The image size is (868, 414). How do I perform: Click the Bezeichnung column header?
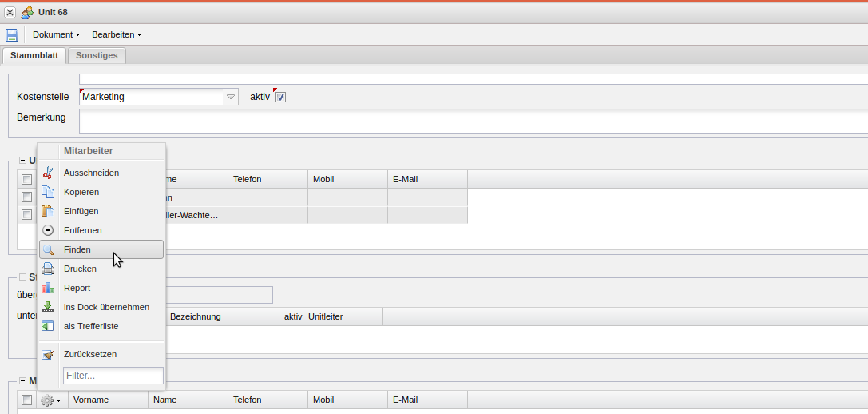(222, 316)
